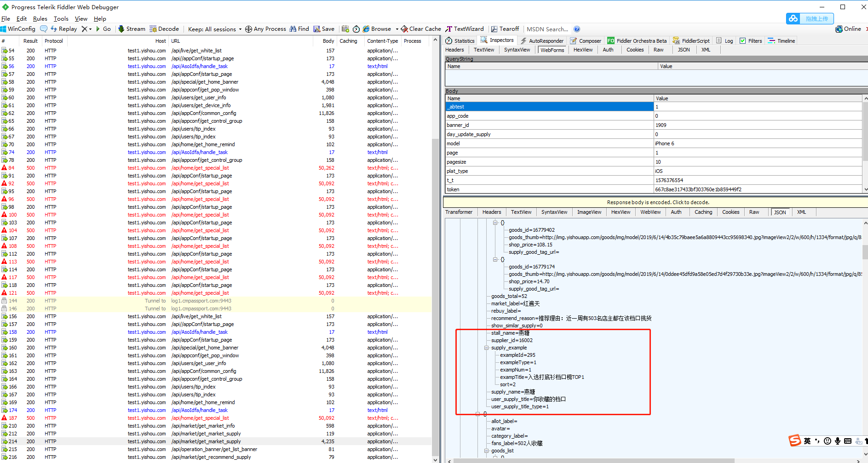Open the TextWizard tool
The width and height of the screenshot is (868, 463).
pos(465,29)
